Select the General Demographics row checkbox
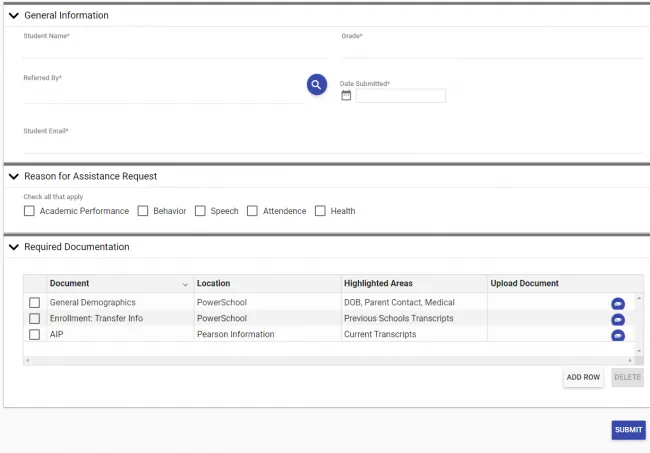650x453 pixels. (34, 302)
